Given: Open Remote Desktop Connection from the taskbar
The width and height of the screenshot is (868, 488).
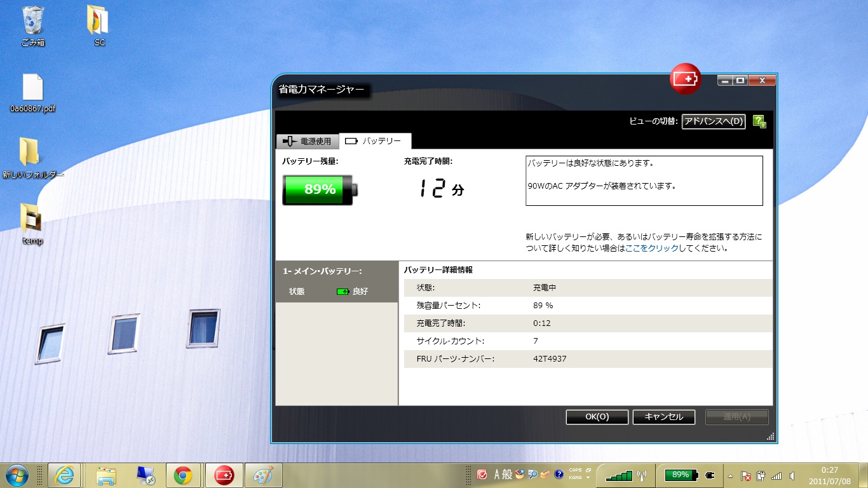Looking at the screenshot, I should [146, 475].
